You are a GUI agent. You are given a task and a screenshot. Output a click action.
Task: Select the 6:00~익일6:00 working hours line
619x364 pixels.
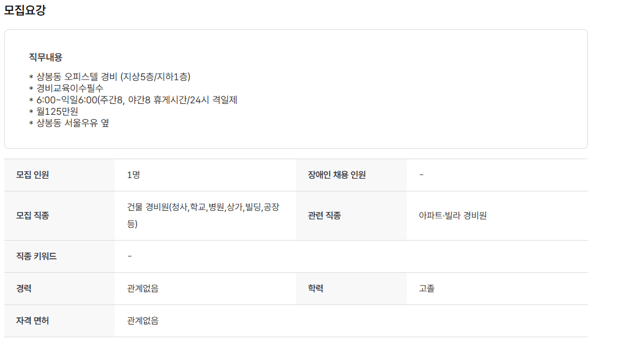133,100
